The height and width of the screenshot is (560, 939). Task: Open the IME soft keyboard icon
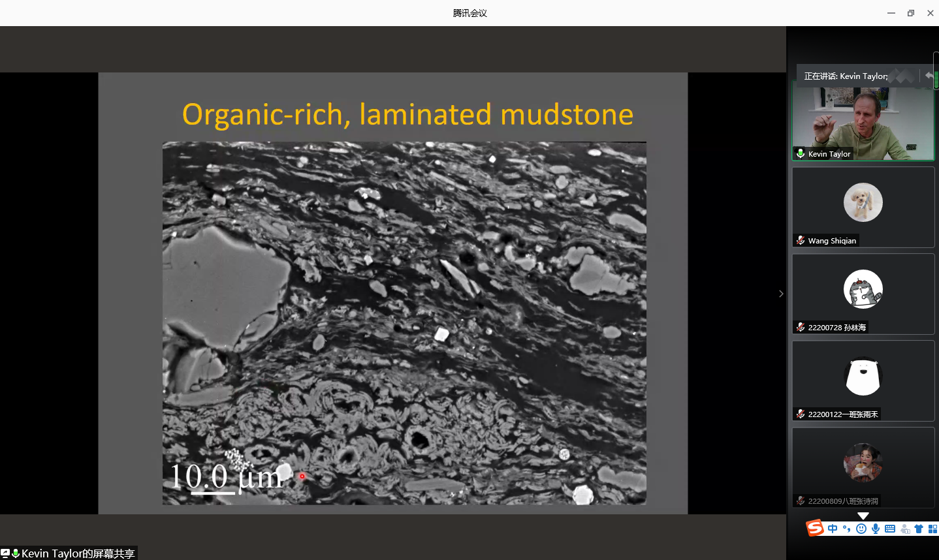click(890, 529)
